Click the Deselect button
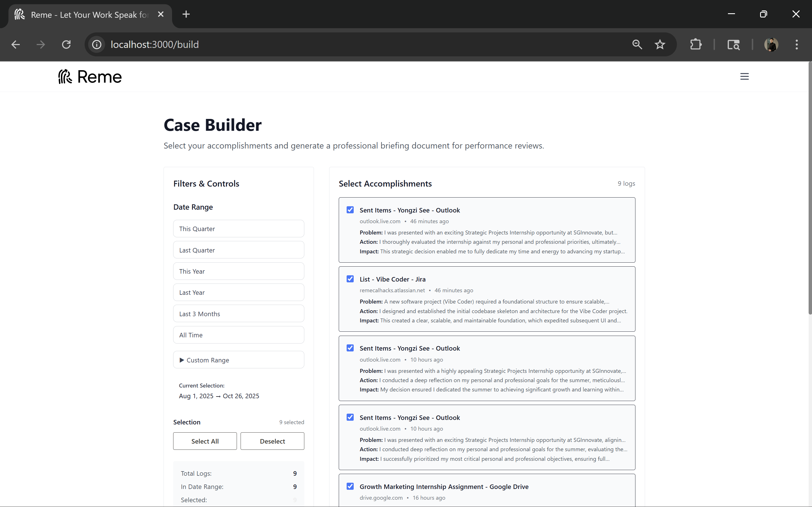 pos(272,441)
